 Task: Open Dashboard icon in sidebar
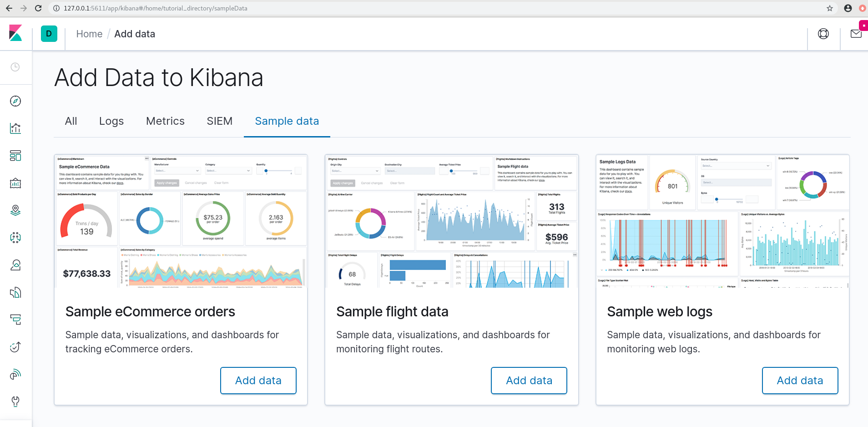click(15, 156)
